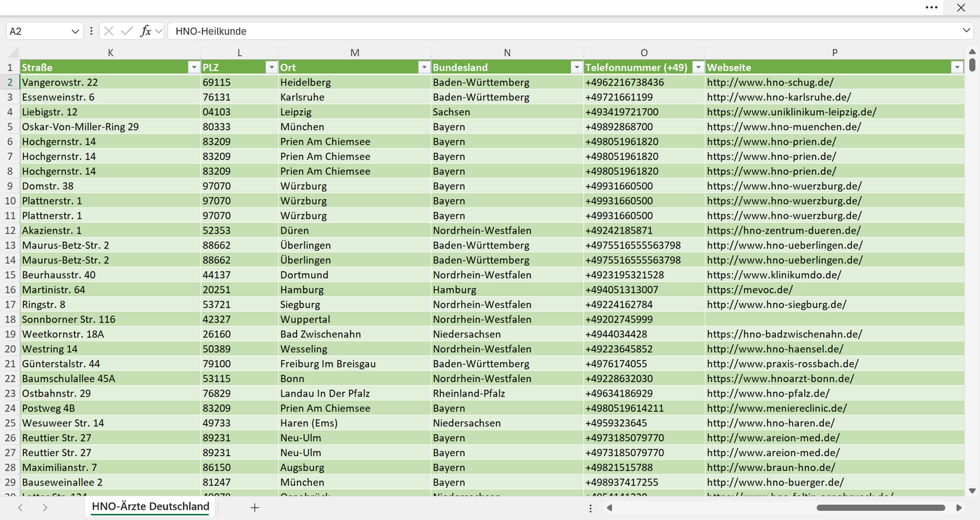Viewport: 980px width, 520px height.
Task: Go to next sheet with the right arrow
Action: [x=45, y=508]
